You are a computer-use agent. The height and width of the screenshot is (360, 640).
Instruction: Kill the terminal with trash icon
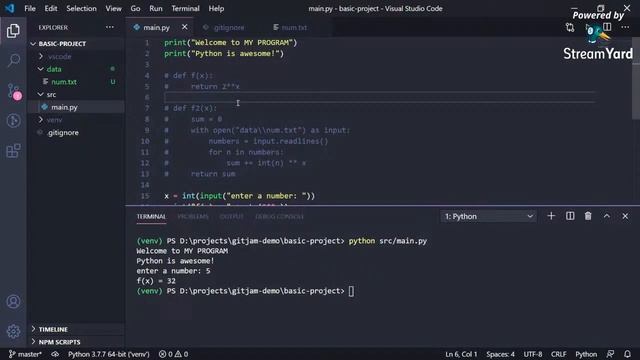(x=588, y=216)
